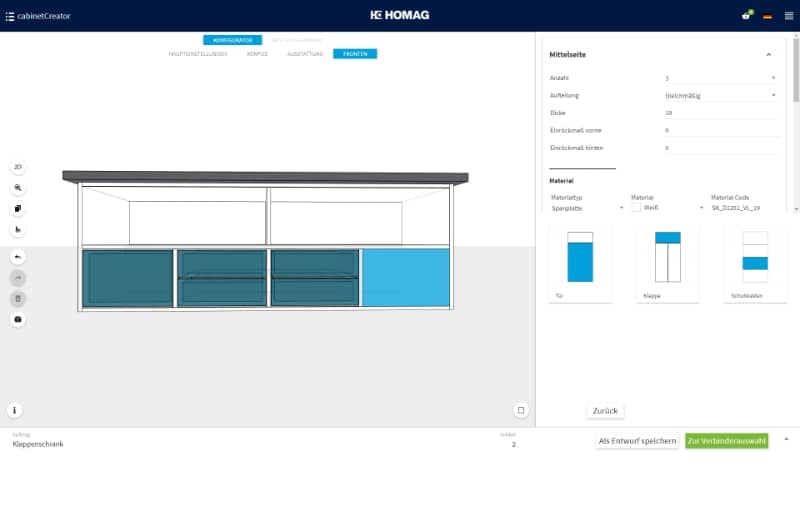Open the Haupteinstellungen tab

[x=198, y=54]
